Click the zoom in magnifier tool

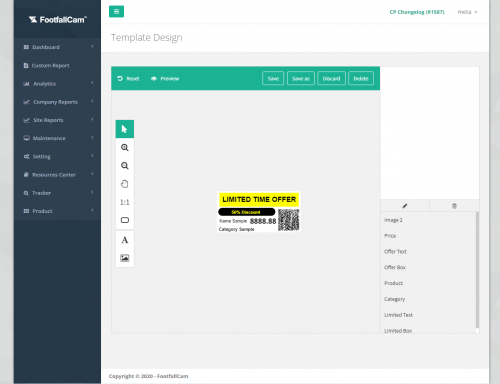pyautogui.click(x=125, y=147)
